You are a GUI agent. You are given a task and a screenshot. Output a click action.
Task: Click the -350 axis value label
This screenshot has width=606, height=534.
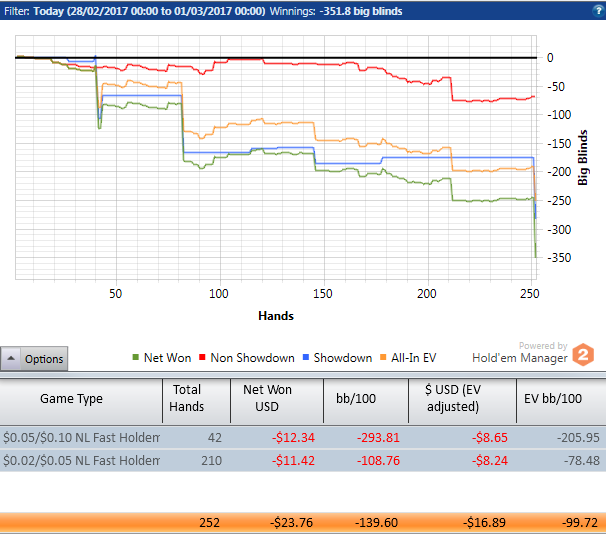tap(559, 257)
